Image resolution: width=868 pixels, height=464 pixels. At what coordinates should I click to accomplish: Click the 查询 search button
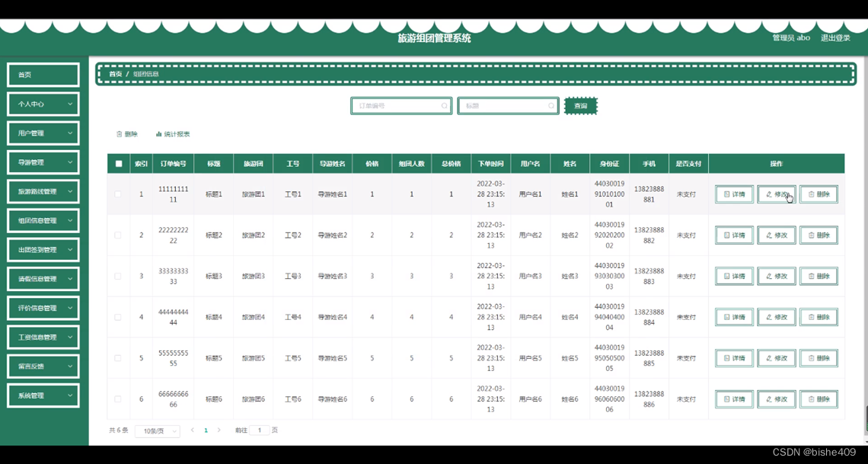point(581,106)
